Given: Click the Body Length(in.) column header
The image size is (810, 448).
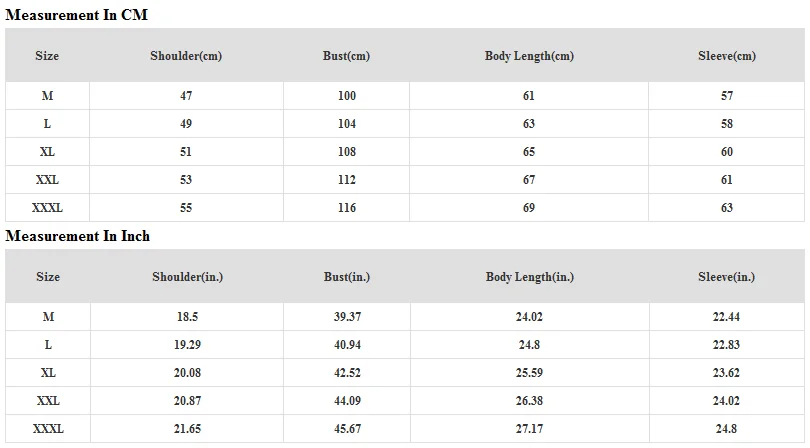Looking at the screenshot, I should click(x=529, y=277).
